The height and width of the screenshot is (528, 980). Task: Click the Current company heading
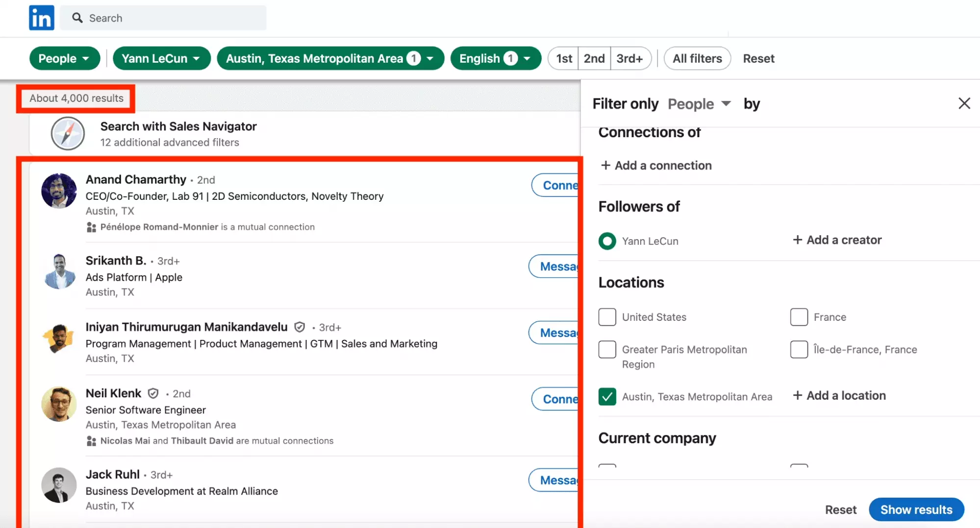click(657, 438)
